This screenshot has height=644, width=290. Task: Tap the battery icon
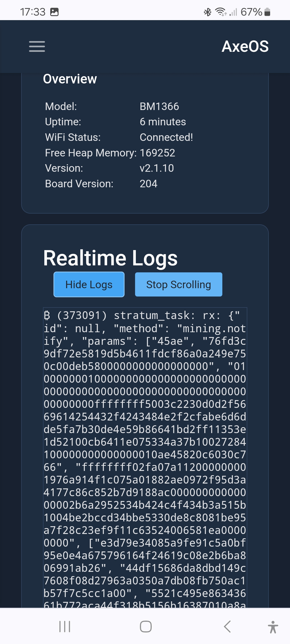(267, 12)
